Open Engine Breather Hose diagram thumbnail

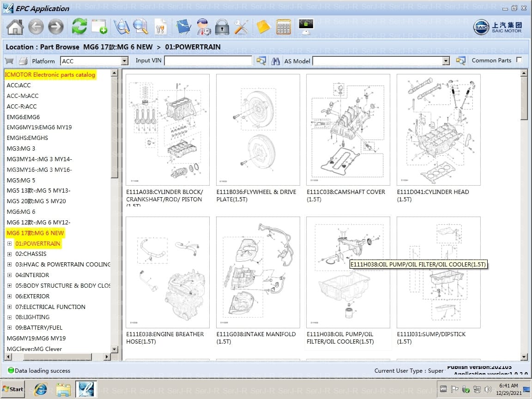(168, 272)
